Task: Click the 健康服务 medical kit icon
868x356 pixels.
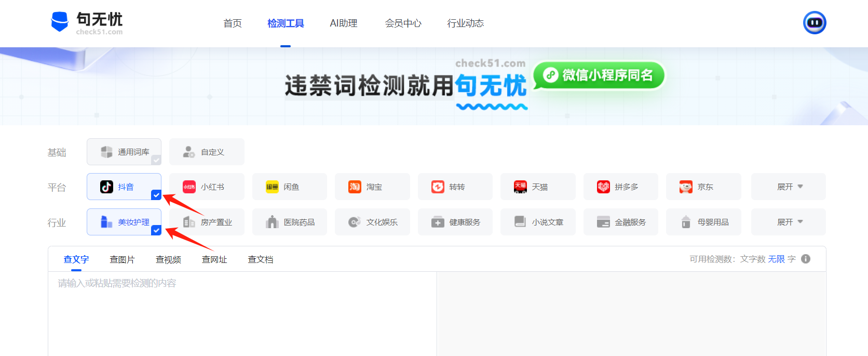Action: (438, 222)
